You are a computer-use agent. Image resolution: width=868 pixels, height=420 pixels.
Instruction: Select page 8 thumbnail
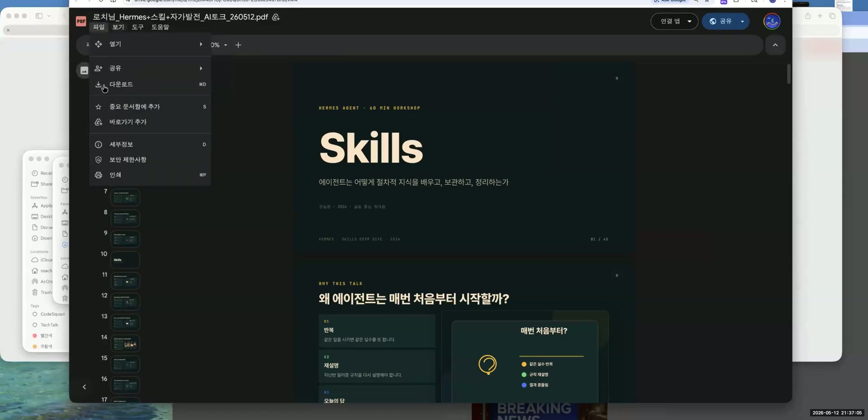click(125, 219)
